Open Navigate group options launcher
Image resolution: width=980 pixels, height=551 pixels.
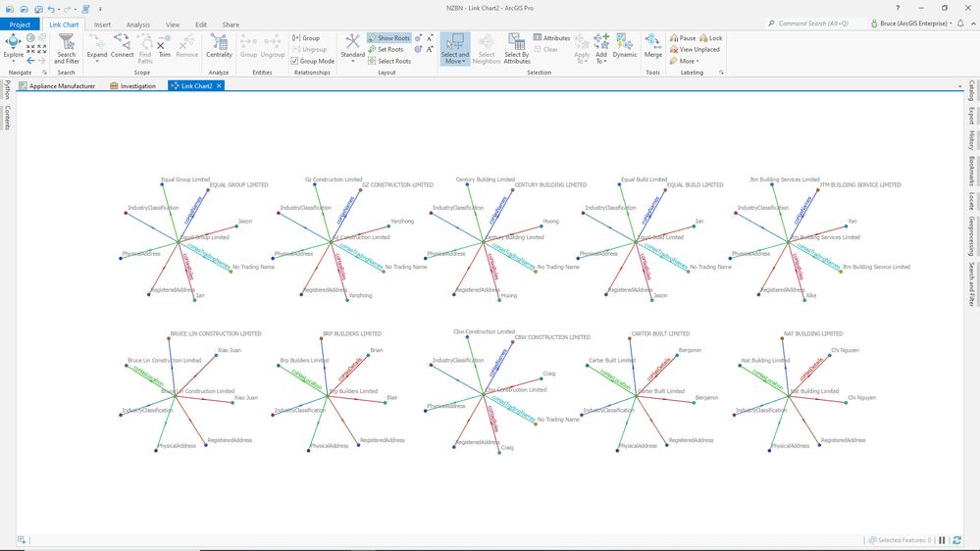click(44, 73)
